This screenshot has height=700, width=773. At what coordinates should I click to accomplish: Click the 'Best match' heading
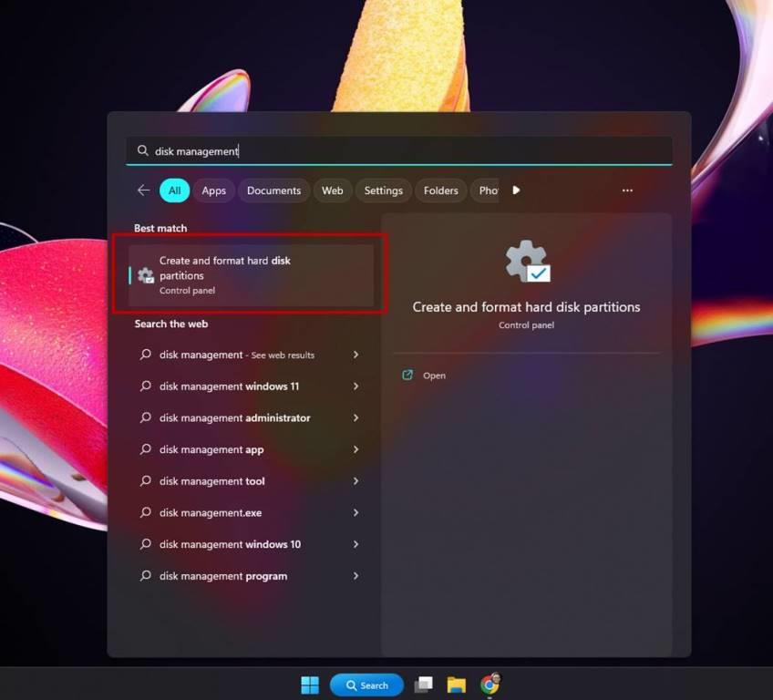coord(160,228)
